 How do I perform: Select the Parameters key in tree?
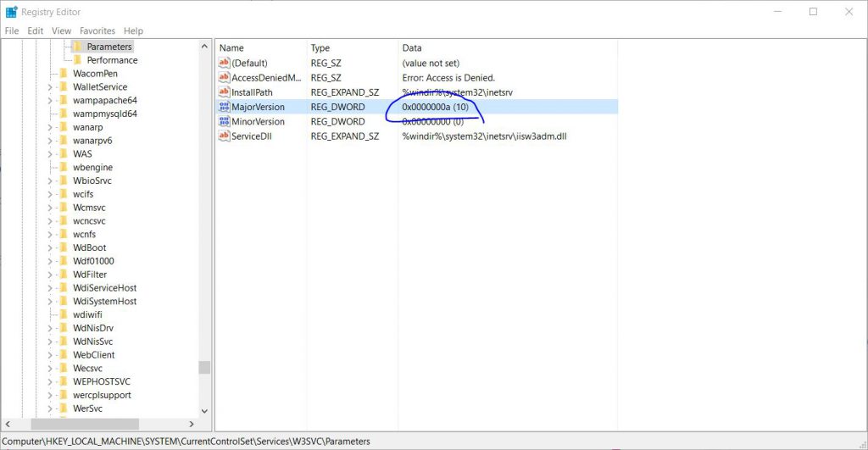coord(109,47)
